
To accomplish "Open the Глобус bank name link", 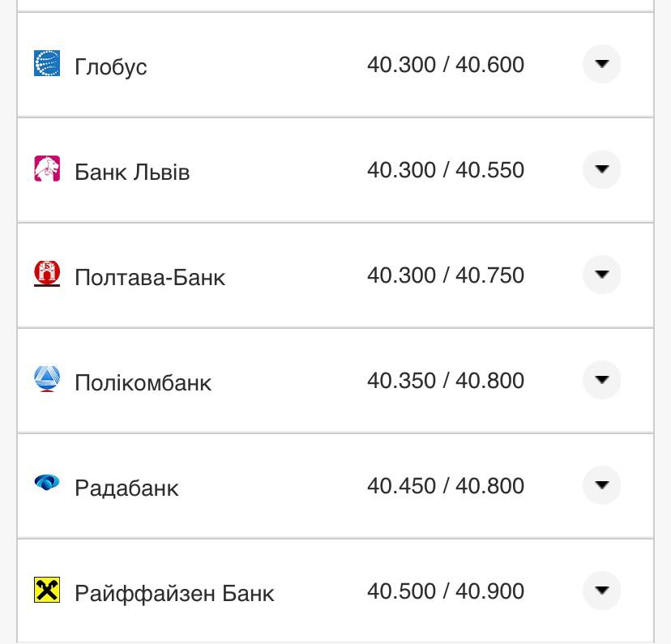I will [111, 66].
